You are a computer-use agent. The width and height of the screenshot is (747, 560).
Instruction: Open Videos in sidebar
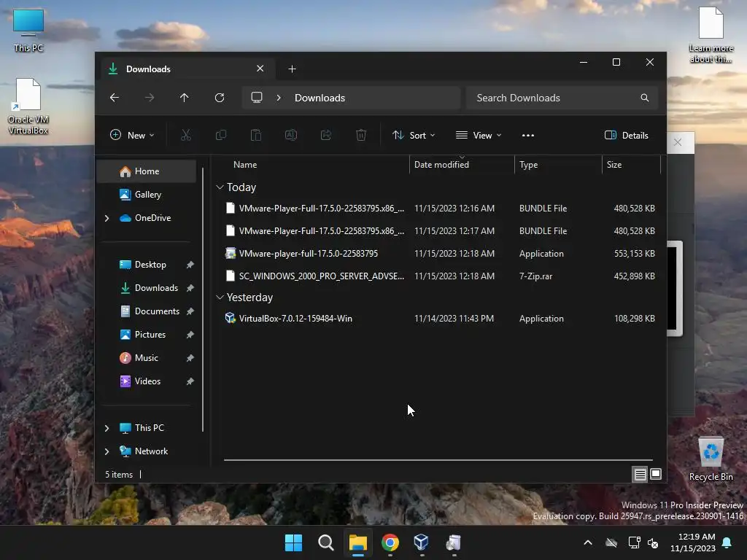(147, 381)
